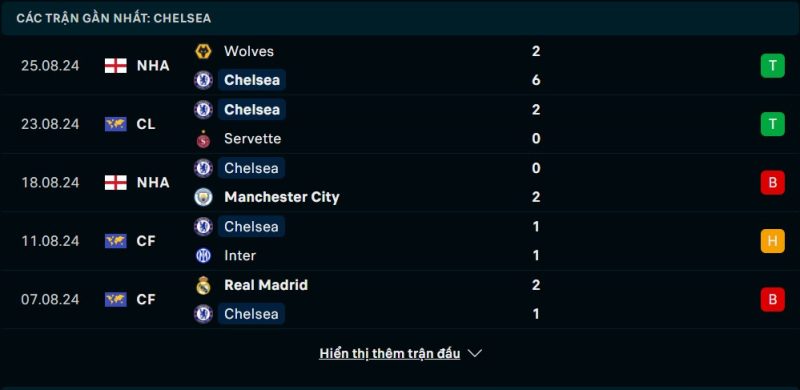
Task: Click the highlighted Chelsea name in Wolves match
Action: (252, 80)
